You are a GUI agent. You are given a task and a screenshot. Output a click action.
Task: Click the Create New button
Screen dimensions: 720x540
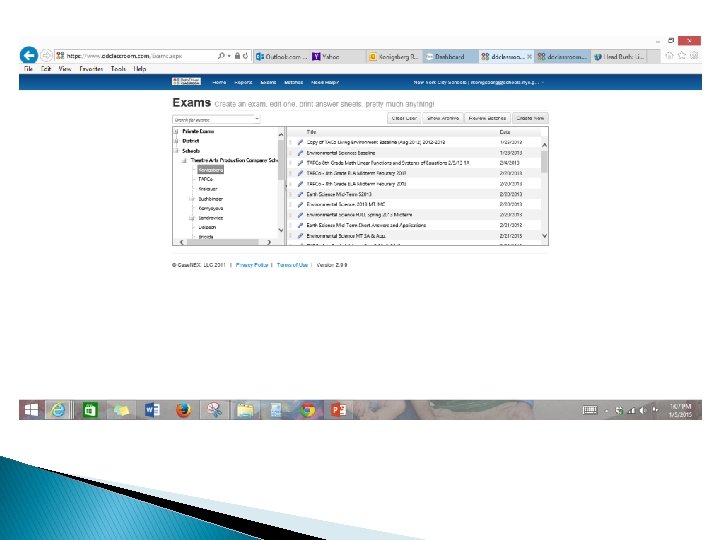point(530,118)
